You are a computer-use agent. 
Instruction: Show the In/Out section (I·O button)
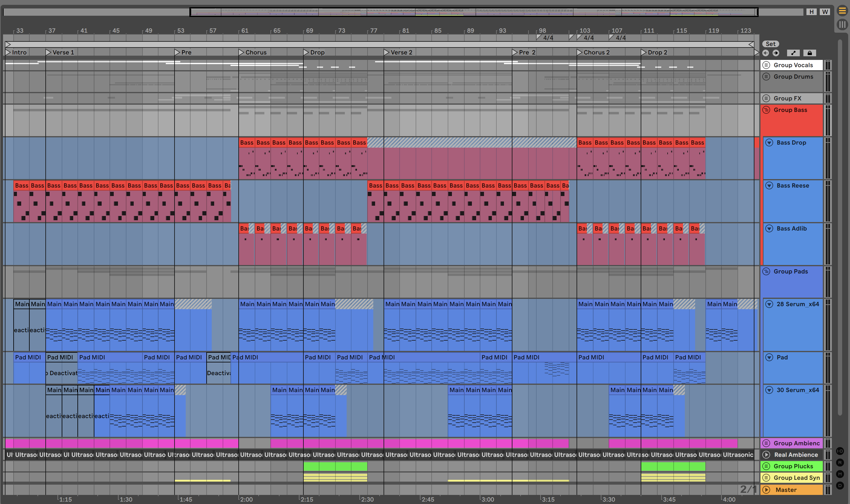[x=840, y=451]
